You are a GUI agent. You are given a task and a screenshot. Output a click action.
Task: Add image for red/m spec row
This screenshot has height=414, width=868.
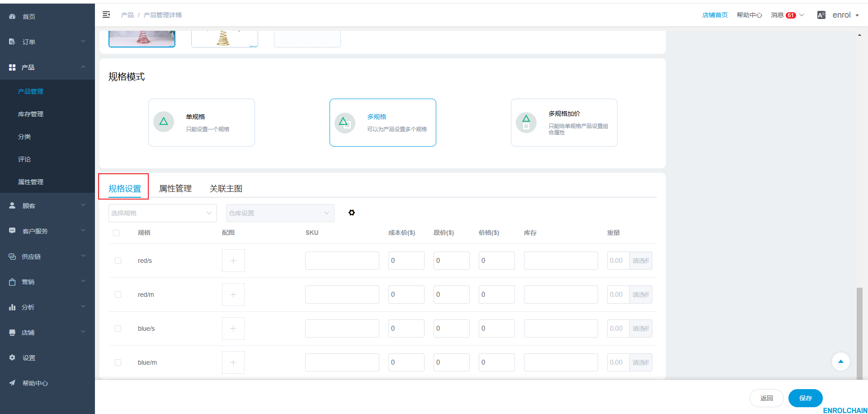coord(233,295)
